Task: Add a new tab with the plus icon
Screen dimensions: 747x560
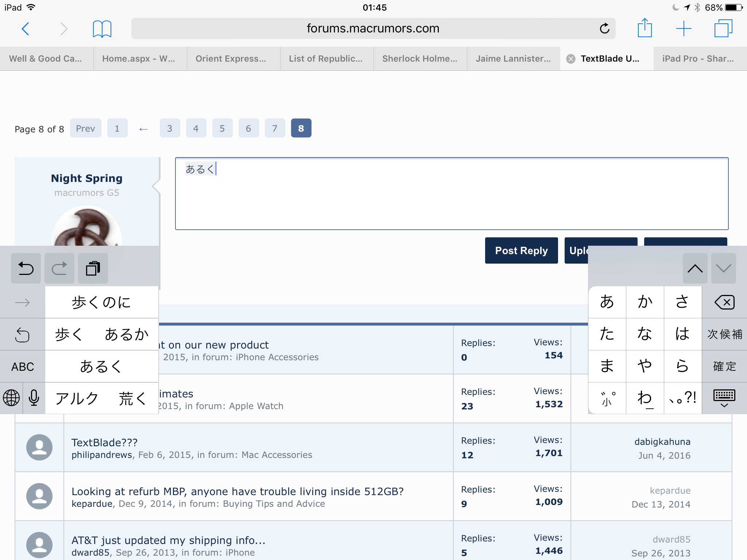Action: click(x=684, y=28)
